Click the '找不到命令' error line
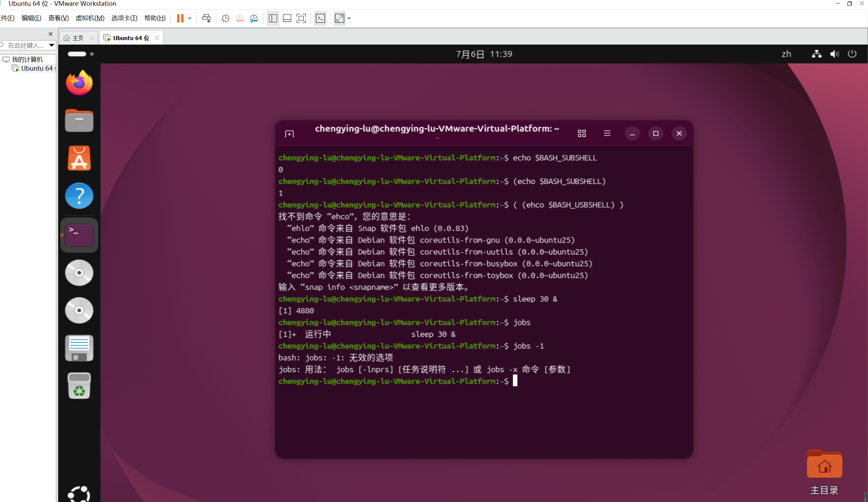The image size is (868, 502). tap(345, 216)
